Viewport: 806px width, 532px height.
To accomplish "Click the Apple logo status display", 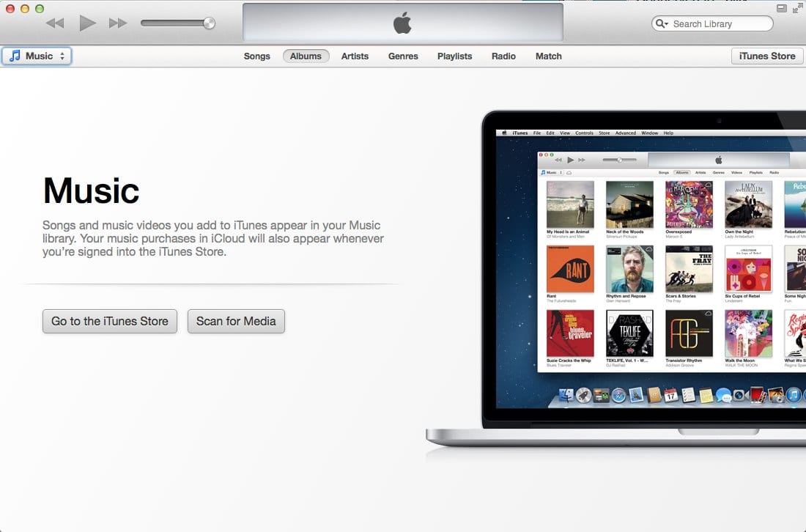I will pyautogui.click(x=402, y=23).
